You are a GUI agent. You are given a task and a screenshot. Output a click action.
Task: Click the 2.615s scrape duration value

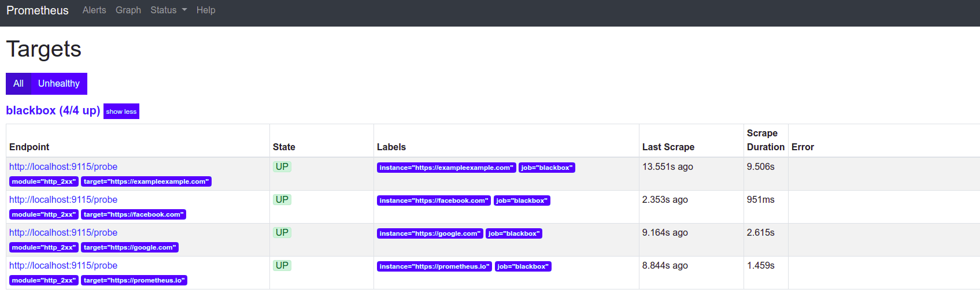tap(761, 232)
